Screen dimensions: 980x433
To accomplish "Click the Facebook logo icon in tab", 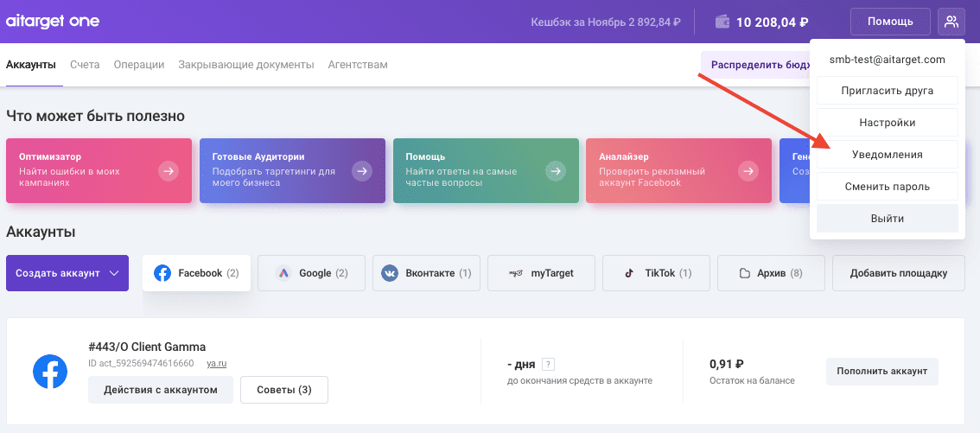I will click(162, 273).
